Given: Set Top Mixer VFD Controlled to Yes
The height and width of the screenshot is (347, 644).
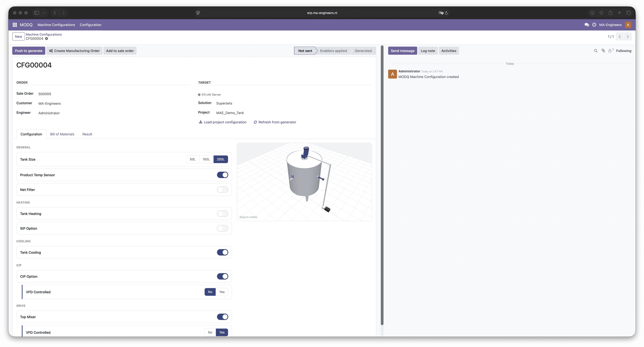Looking at the screenshot, I should tap(222, 333).
